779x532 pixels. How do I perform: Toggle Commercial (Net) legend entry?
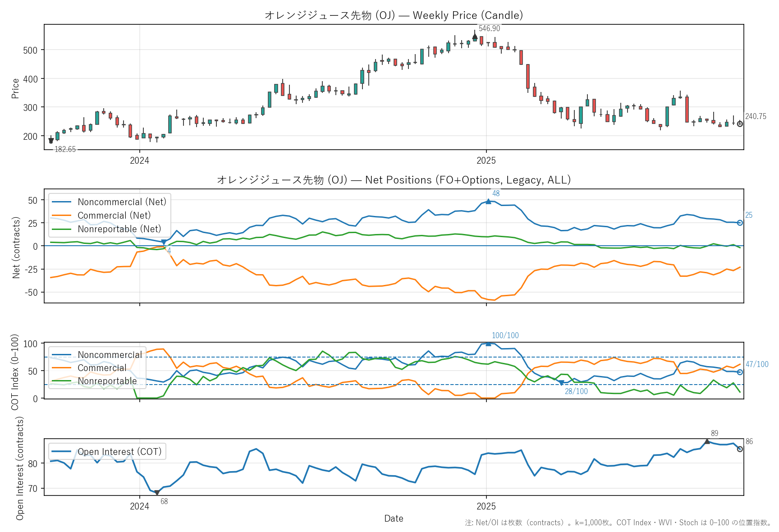(x=114, y=216)
